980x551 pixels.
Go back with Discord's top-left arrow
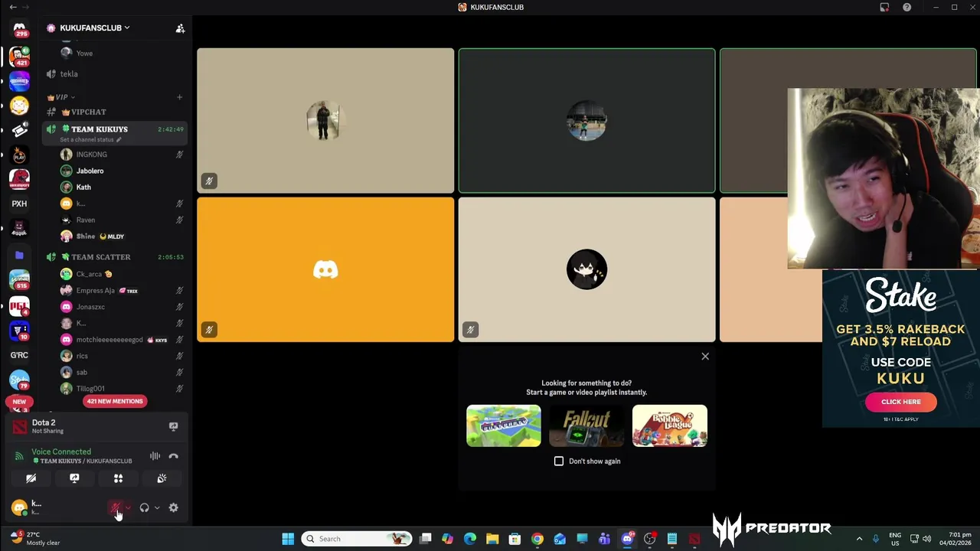tap(13, 7)
